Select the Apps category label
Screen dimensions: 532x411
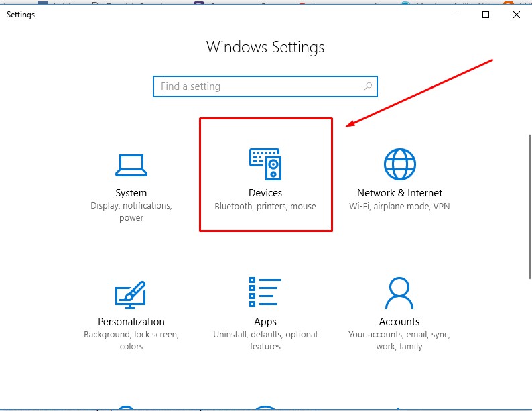(x=265, y=322)
